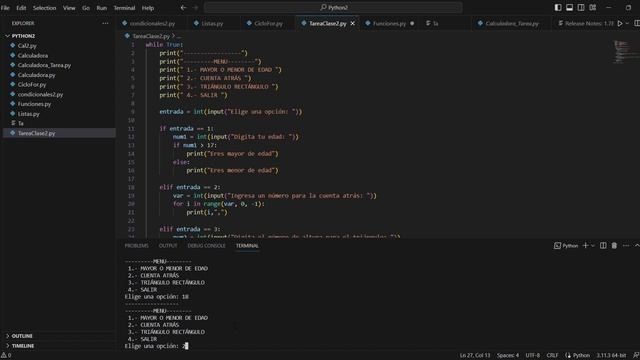Image resolution: width=640 pixels, height=360 pixels.
Task: Open the Help menu
Action: [x=148, y=8]
